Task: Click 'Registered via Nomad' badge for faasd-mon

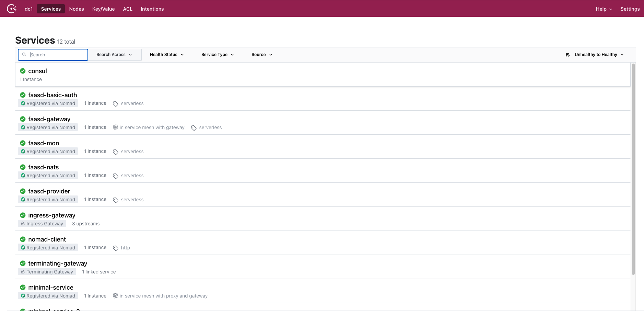Action: pos(48,152)
